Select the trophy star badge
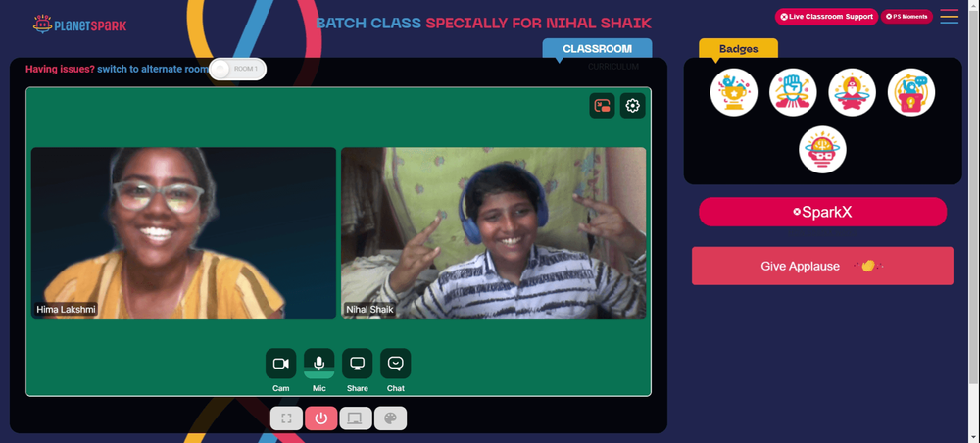This screenshot has height=443, width=980. point(734,92)
